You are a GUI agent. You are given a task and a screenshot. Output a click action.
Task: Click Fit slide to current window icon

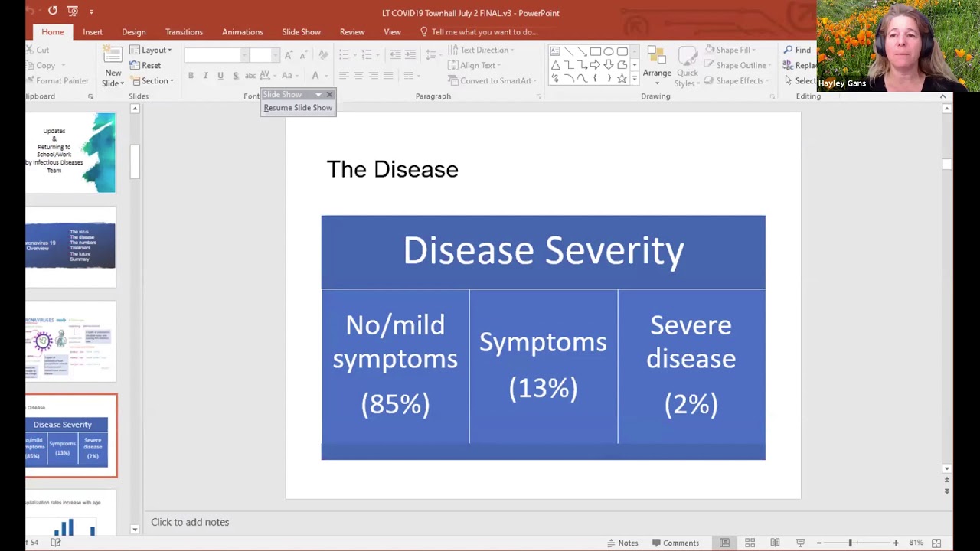[936, 543]
